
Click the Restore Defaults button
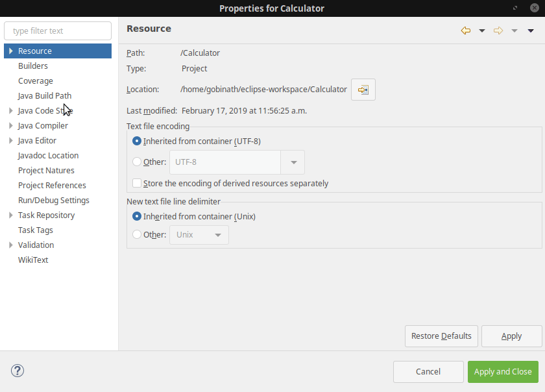[x=441, y=336]
